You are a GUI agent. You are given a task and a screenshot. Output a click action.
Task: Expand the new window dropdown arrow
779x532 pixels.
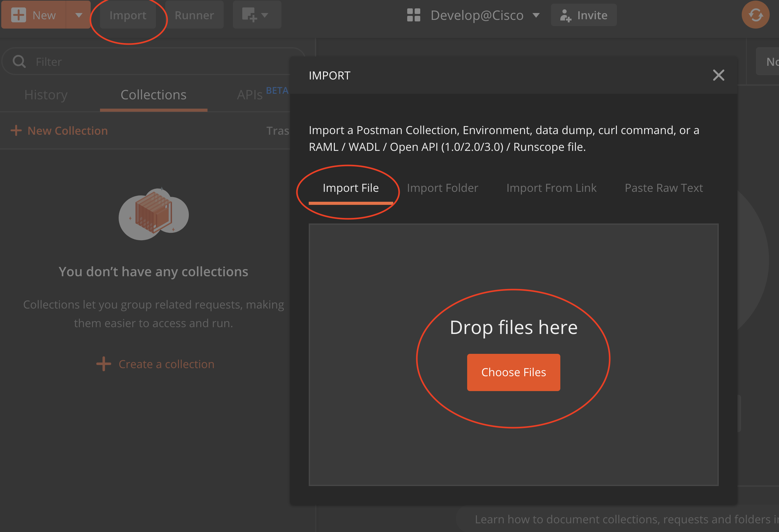pyautogui.click(x=265, y=15)
